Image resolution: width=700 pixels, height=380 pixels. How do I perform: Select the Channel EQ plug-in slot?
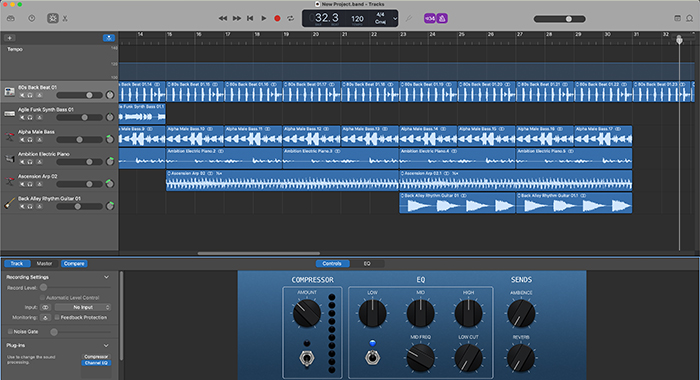[x=96, y=363]
